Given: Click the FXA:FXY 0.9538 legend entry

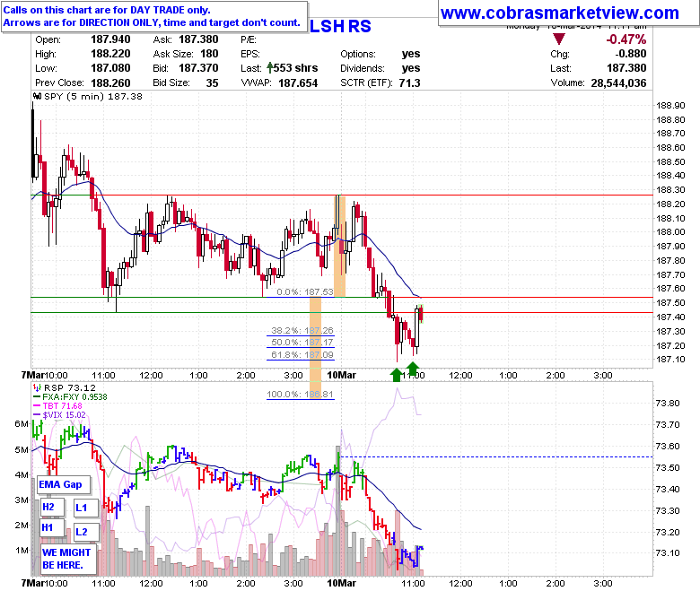Looking at the screenshot, I should 74,396.
